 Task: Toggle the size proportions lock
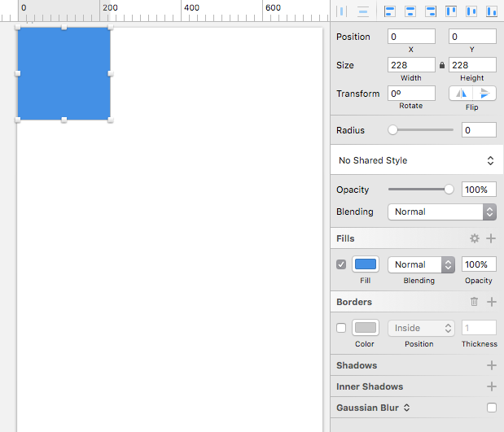[x=442, y=65]
